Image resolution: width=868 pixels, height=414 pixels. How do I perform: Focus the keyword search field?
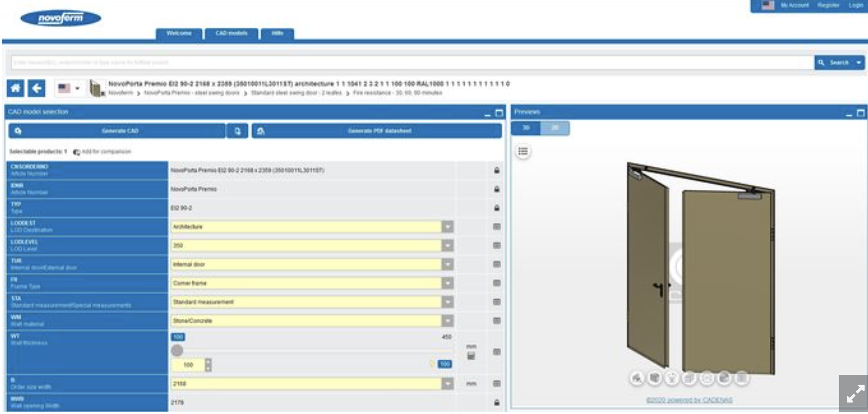coord(413,62)
